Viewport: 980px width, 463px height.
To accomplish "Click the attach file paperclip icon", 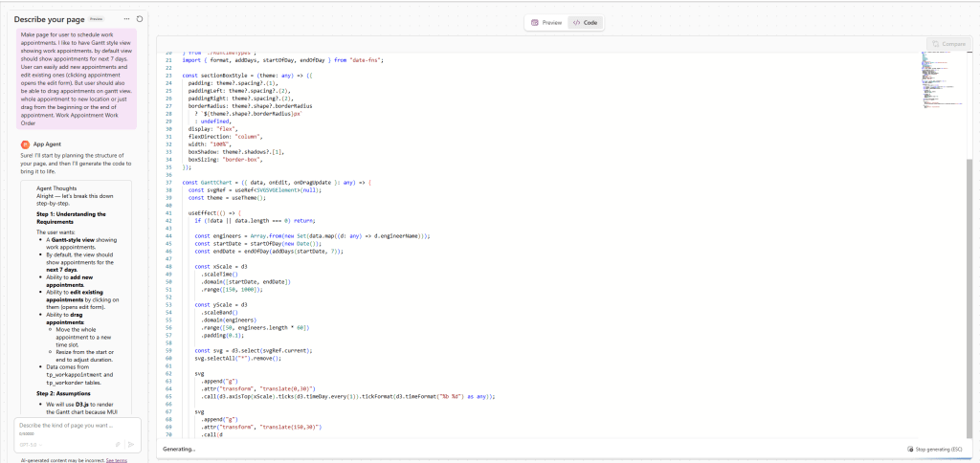I will (118, 444).
